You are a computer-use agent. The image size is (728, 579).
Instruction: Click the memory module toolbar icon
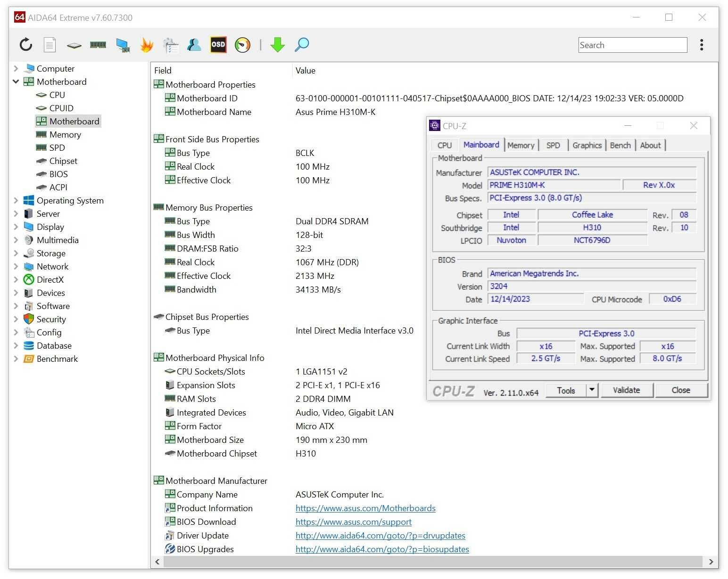98,45
